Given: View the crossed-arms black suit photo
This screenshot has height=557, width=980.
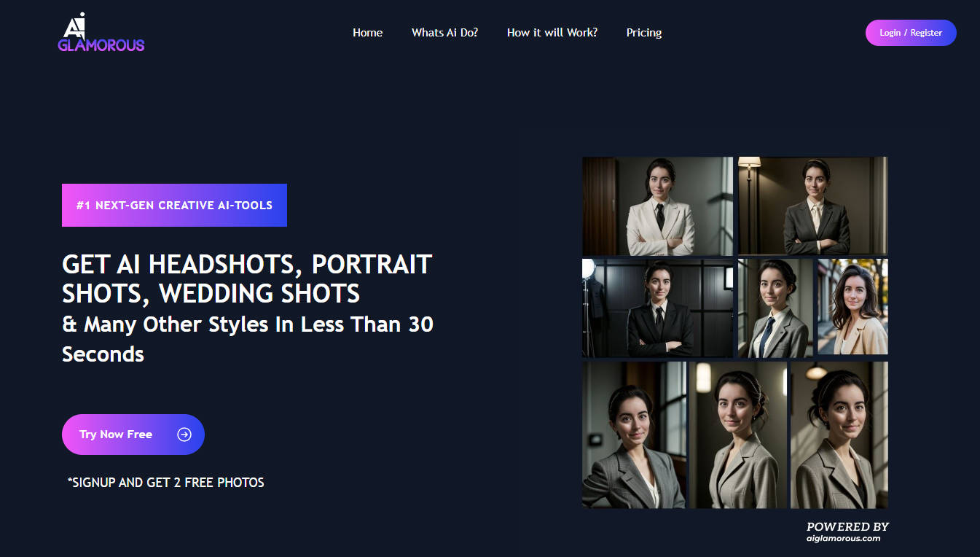Looking at the screenshot, I should (657, 307).
